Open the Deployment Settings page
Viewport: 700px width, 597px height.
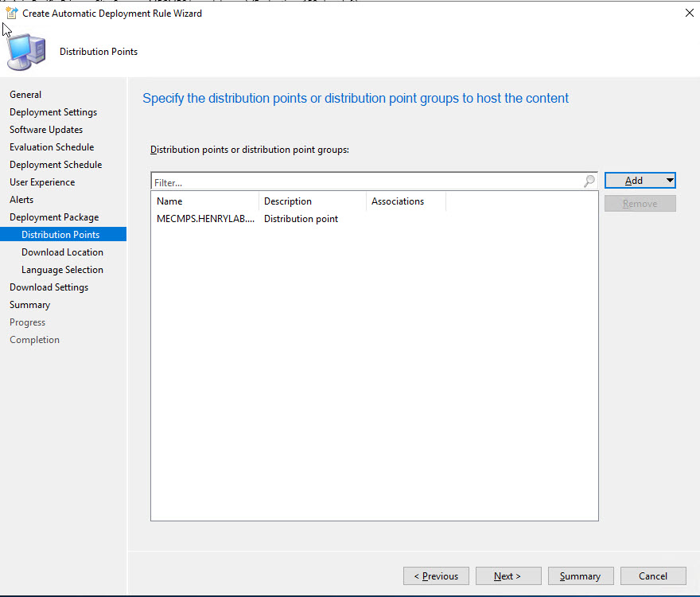53,112
